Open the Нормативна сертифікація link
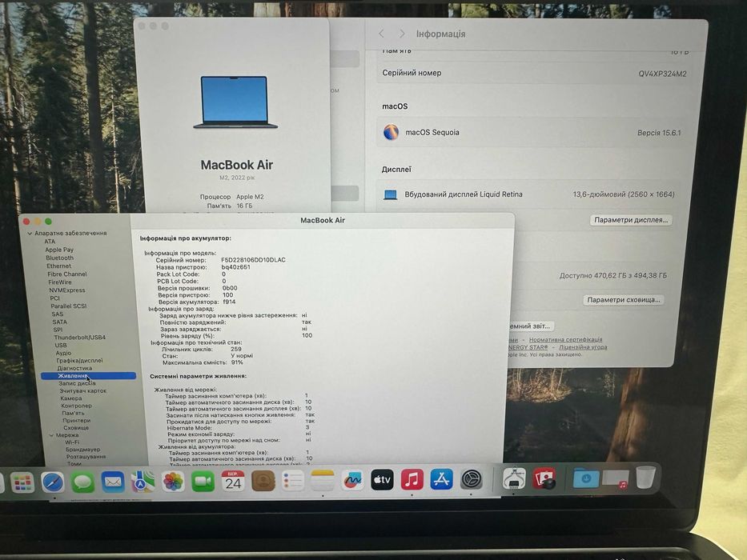The height and width of the screenshot is (560, 747). point(565,339)
